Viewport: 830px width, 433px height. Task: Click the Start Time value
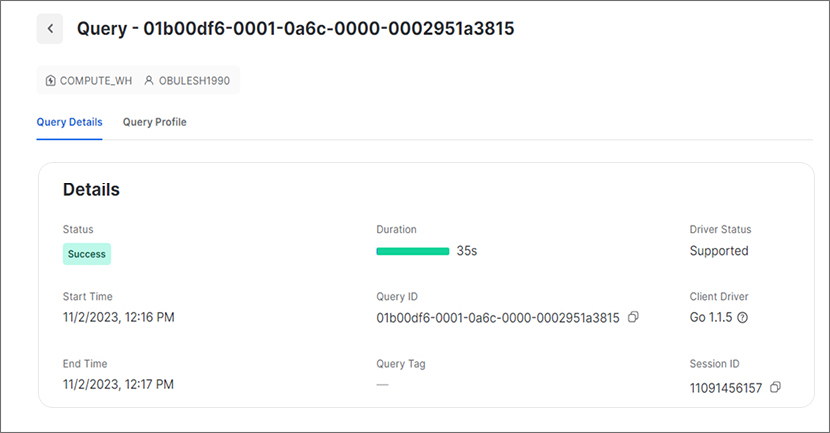pos(119,317)
